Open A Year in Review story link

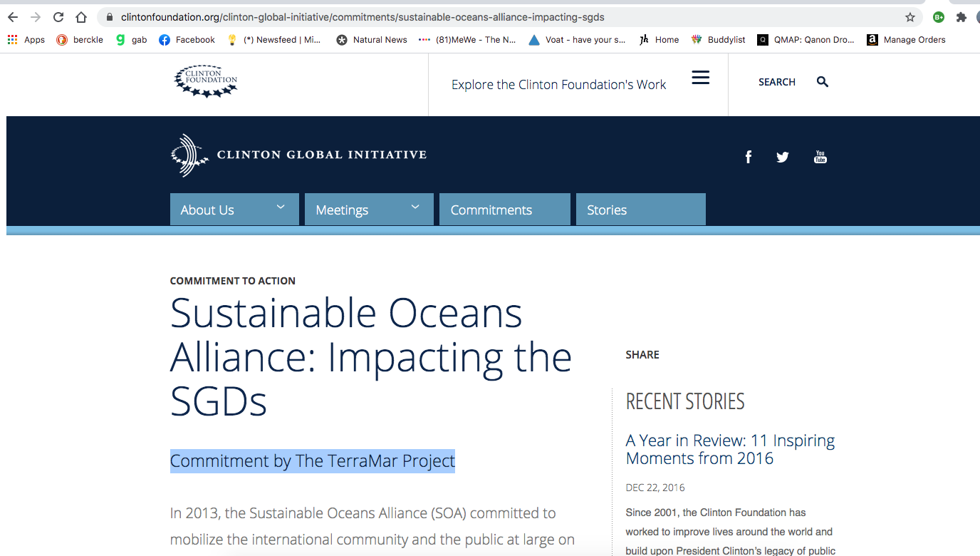tap(730, 449)
